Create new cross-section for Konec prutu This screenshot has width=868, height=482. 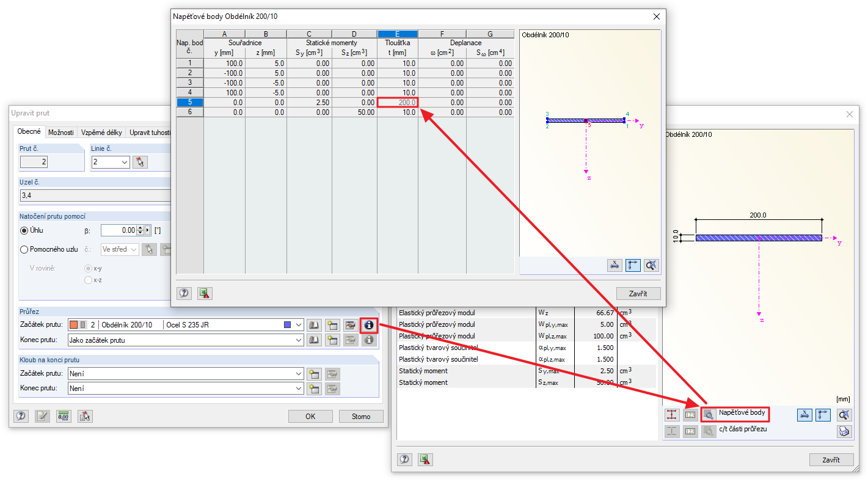tap(332, 340)
